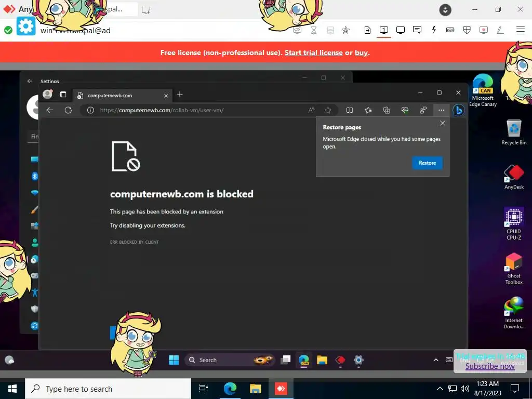This screenshot has width=532, height=399.
Task: Click Edge Canary on remote taskbar
Action: click(x=303, y=360)
